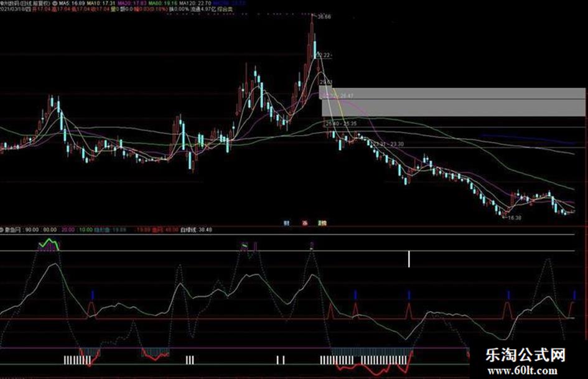
Task: Click the MA120: 22.70 label
Action: [x=195, y=3]
